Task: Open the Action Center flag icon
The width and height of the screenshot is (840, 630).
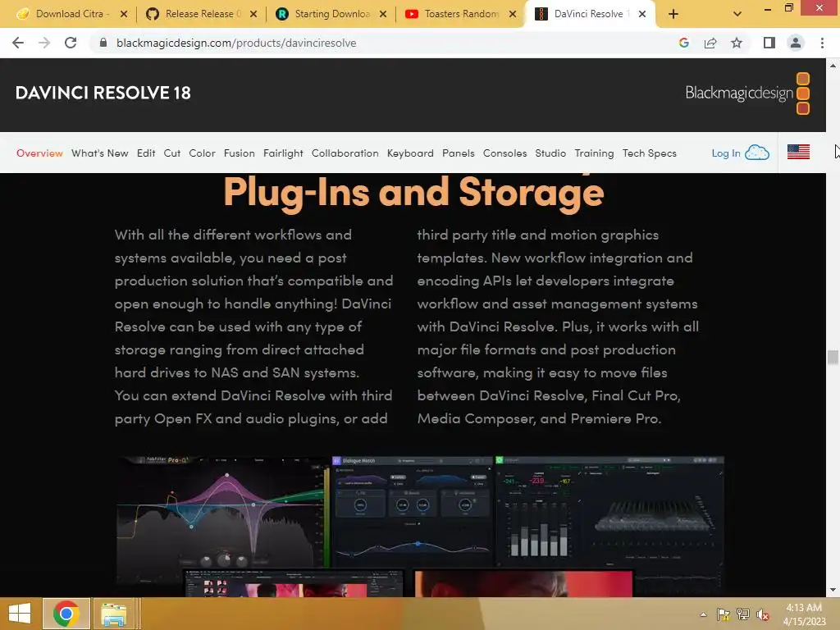Action: 724,614
